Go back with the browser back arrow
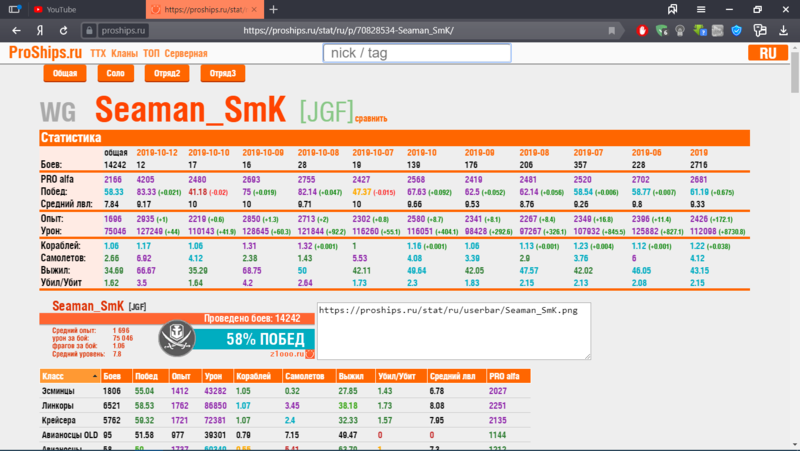This screenshot has width=800, height=451. click(16, 31)
